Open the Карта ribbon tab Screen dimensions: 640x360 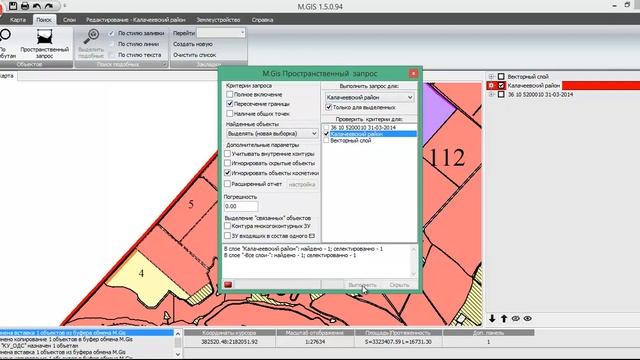18,20
